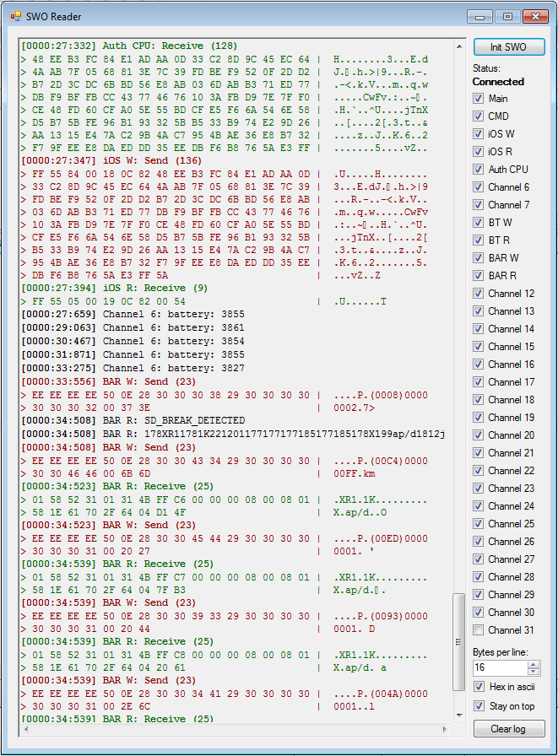Toggle the BAR W checkbox
The image size is (558, 756).
tap(478, 258)
